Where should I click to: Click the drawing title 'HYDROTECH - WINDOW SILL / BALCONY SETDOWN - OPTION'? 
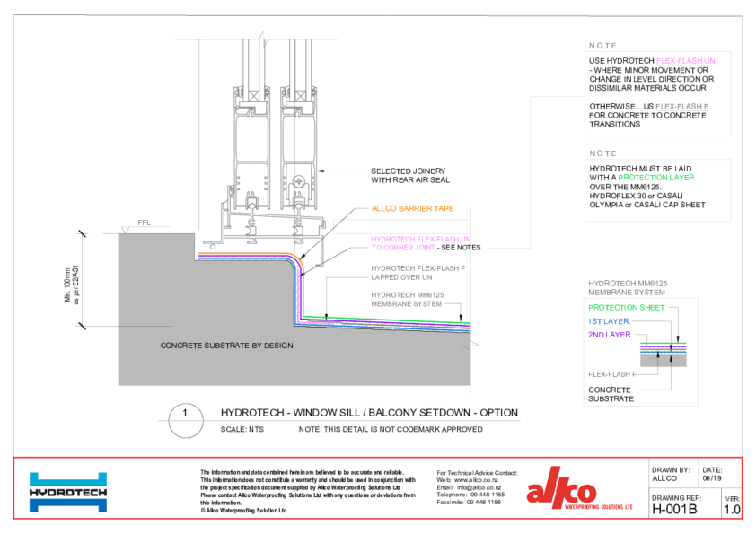pos(369,413)
